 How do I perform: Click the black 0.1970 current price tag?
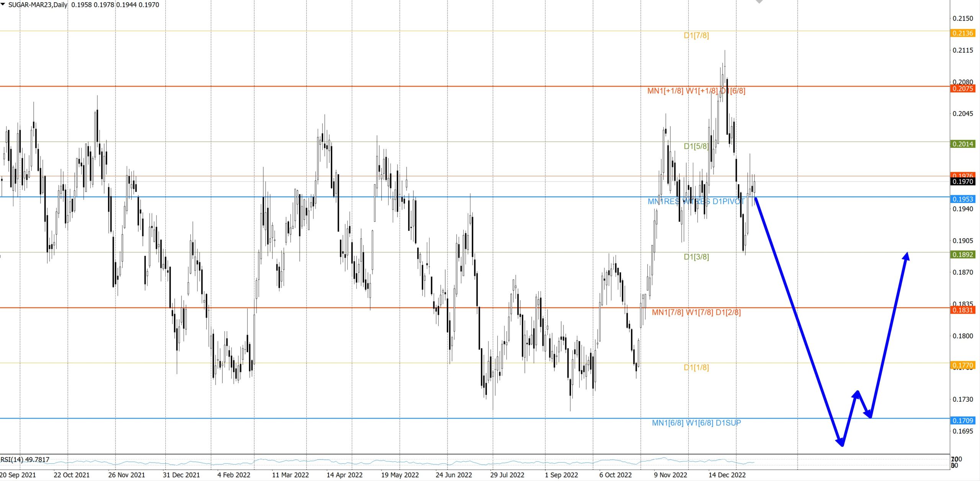pos(962,182)
